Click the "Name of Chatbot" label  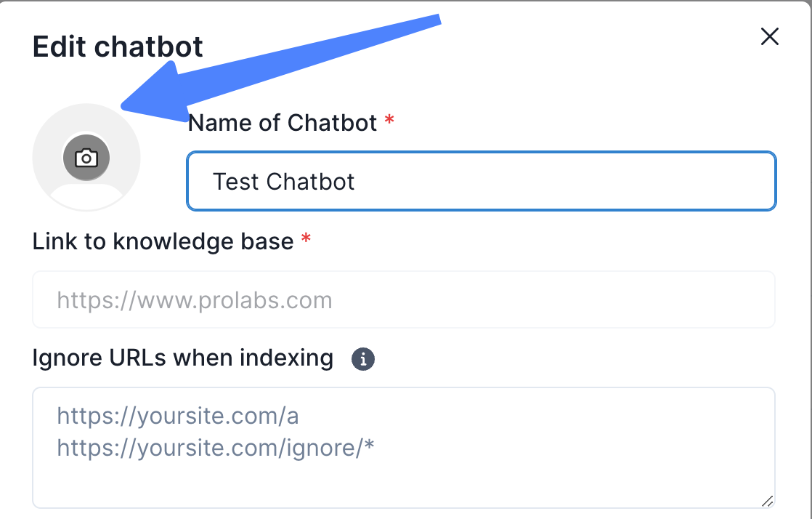pyautogui.click(x=283, y=123)
